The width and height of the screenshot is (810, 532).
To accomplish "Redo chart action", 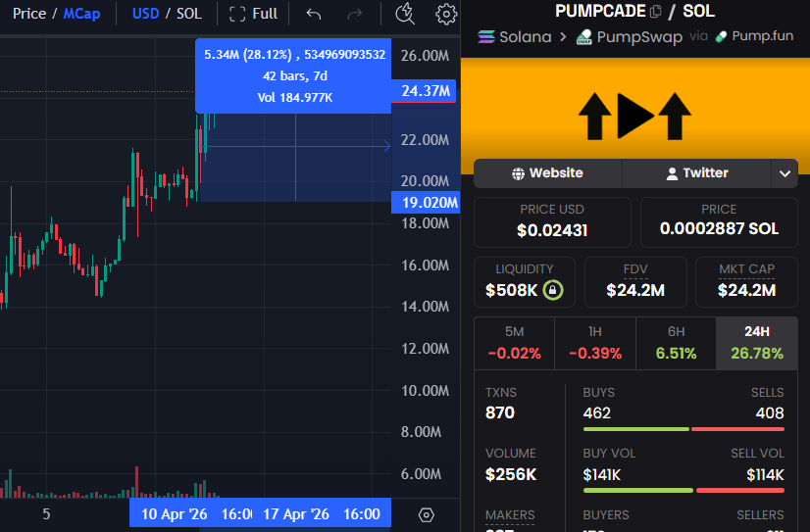I will [x=355, y=14].
